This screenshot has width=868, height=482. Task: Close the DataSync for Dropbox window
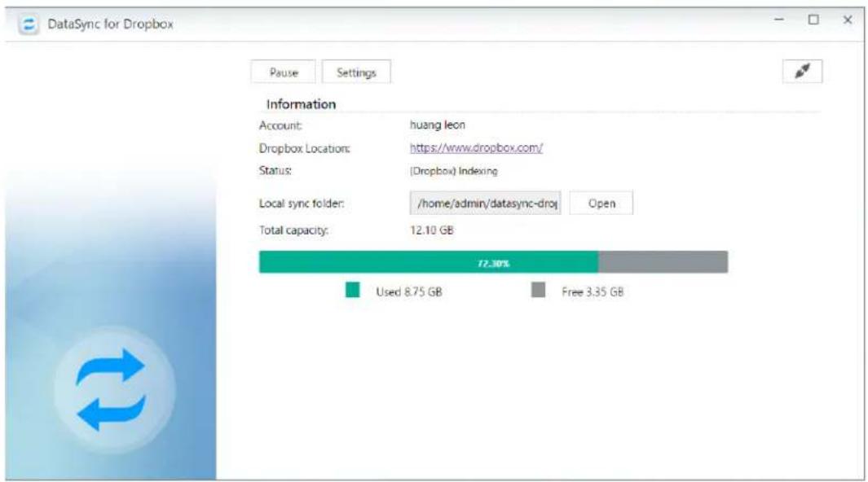click(848, 20)
